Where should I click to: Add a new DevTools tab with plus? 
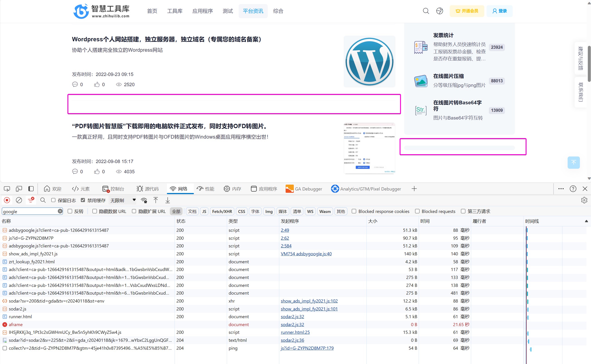tap(414, 189)
